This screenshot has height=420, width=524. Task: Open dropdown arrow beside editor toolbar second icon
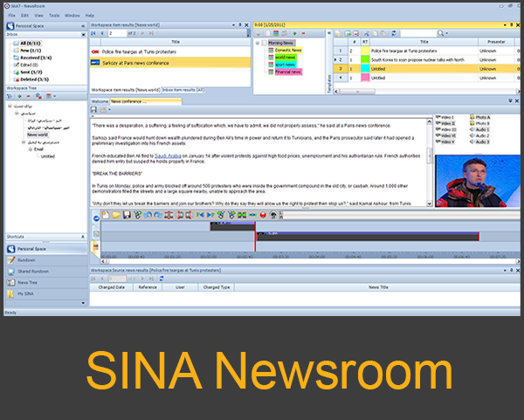[x=109, y=110]
